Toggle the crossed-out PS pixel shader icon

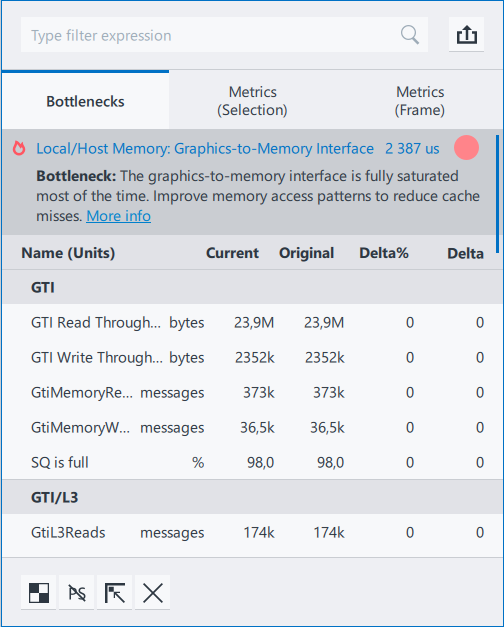click(77, 593)
